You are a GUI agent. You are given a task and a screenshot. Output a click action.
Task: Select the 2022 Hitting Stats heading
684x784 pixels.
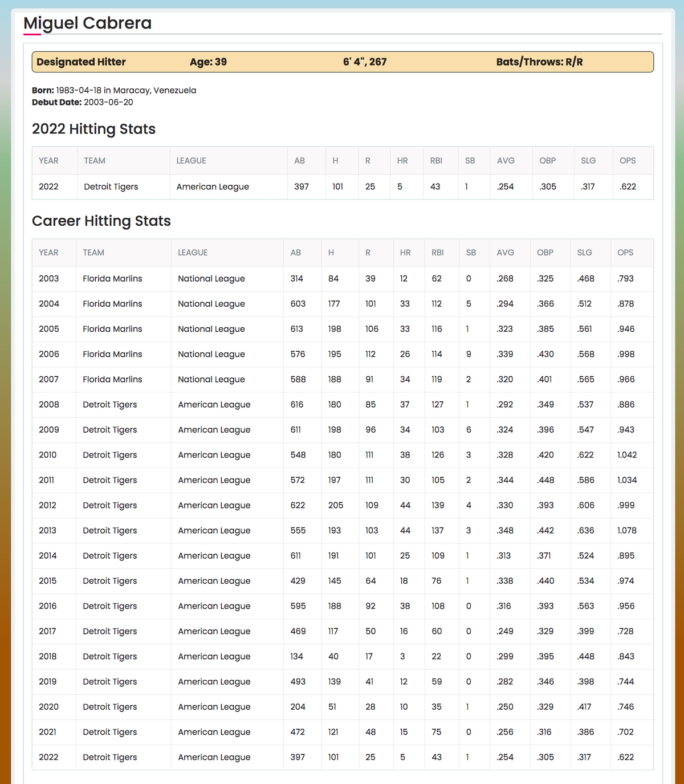click(x=93, y=129)
